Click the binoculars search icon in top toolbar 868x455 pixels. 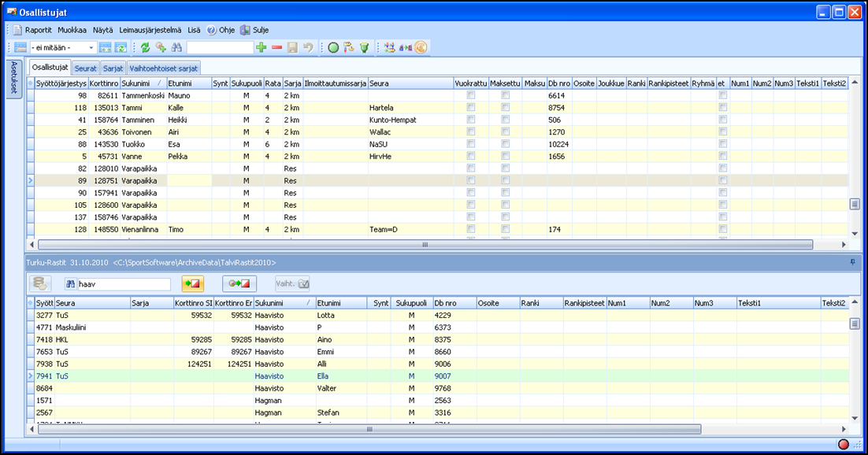click(176, 47)
